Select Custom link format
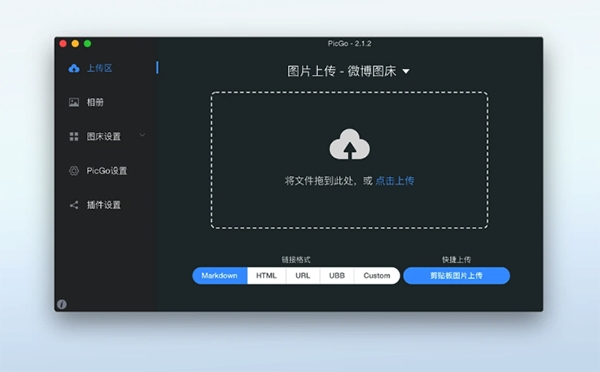The height and width of the screenshot is (372, 600). click(377, 276)
